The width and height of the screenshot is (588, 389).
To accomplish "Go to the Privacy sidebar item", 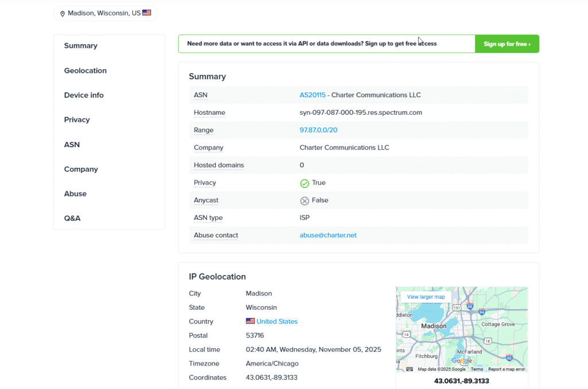I will [x=77, y=120].
